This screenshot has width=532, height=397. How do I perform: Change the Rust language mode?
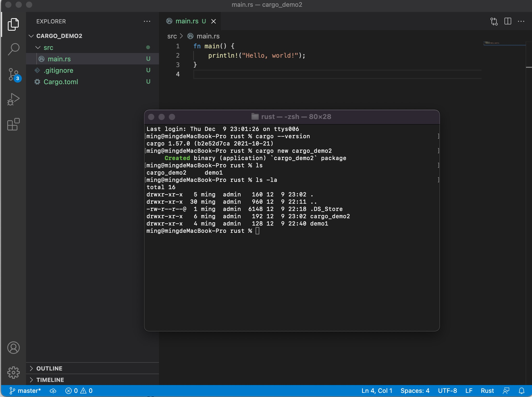(487, 391)
